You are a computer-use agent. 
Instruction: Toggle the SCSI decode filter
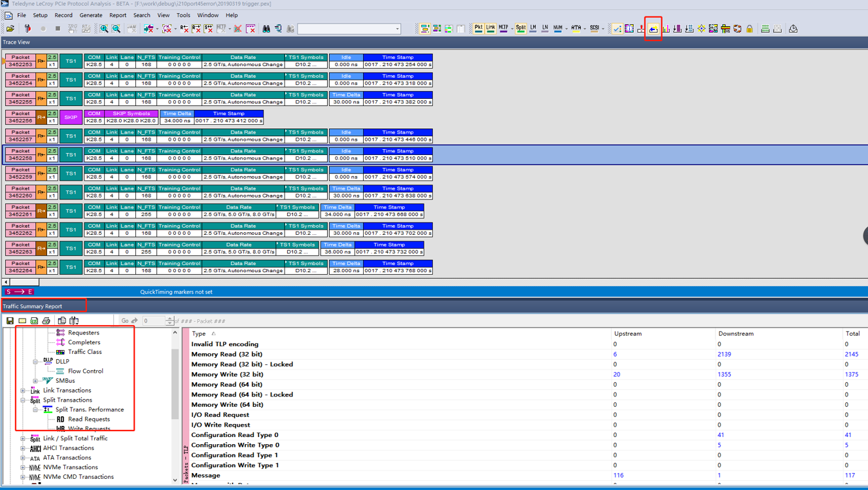[594, 29]
